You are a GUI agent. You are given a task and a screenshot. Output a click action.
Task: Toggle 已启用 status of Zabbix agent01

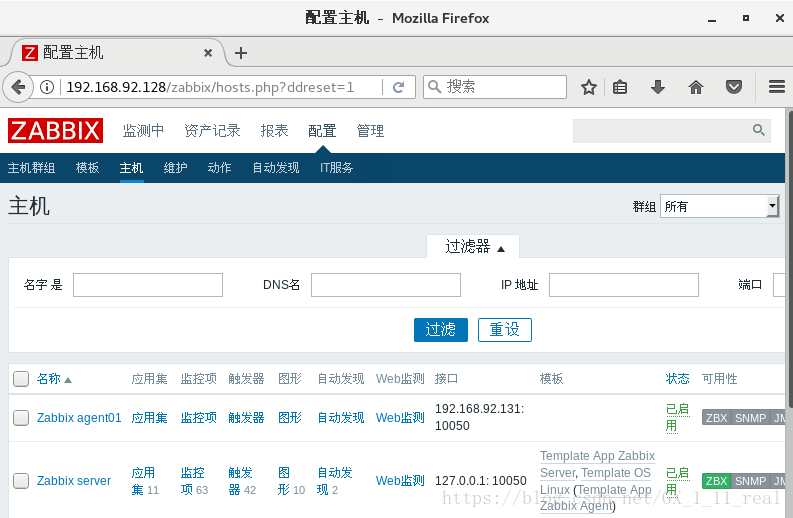click(x=677, y=417)
